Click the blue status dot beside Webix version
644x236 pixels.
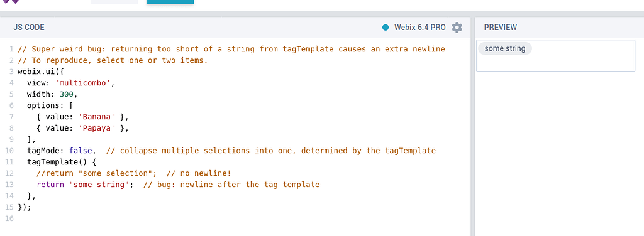[x=386, y=28]
